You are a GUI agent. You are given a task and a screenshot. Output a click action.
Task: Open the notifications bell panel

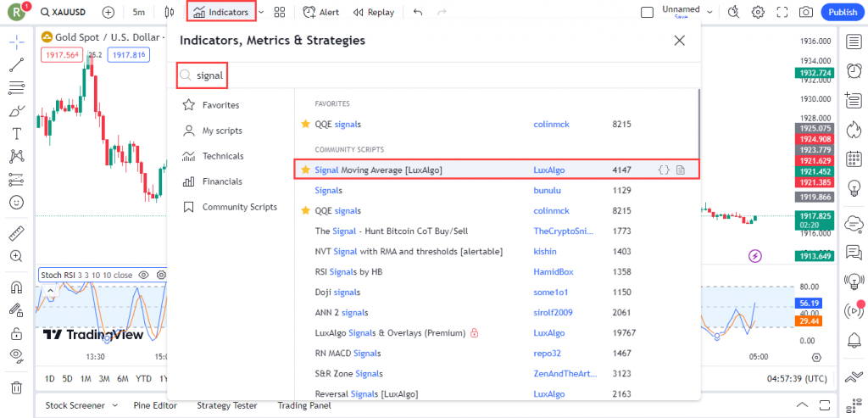[854, 339]
